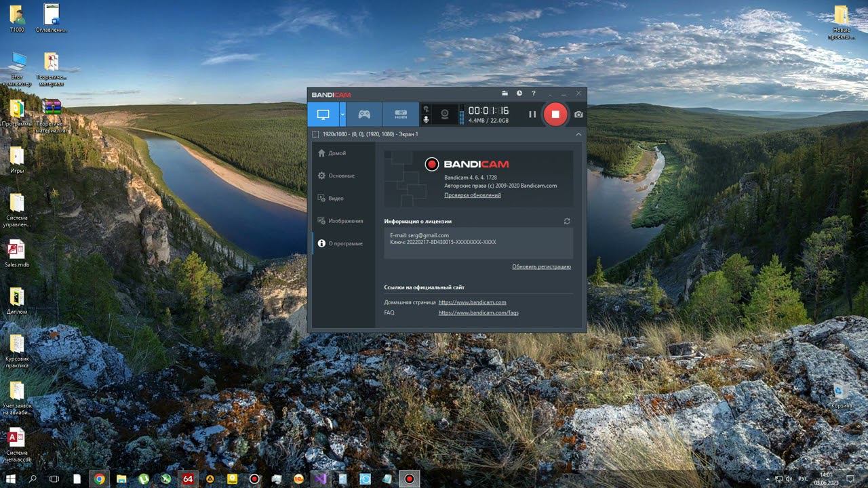This screenshot has height=488, width=868.
Task: Open AIDA64 from taskbar
Action: pyautogui.click(x=188, y=479)
